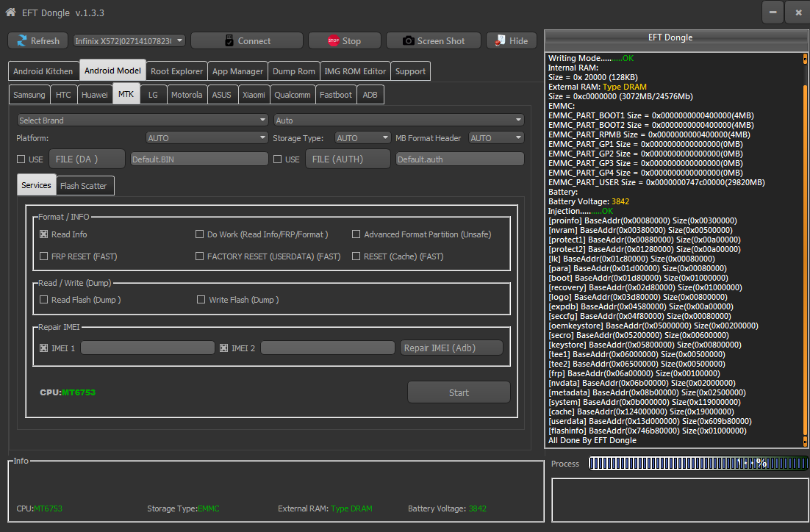Image resolution: width=810 pixels, height=532 pixels.
Task: Select the Samsung brand tab
Action: pos(29,95)
